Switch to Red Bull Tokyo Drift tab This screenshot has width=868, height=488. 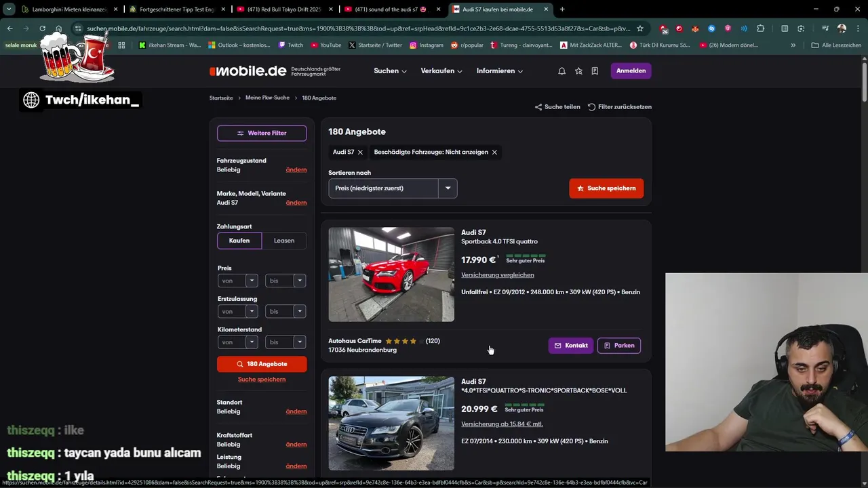(x=283, y=9)
